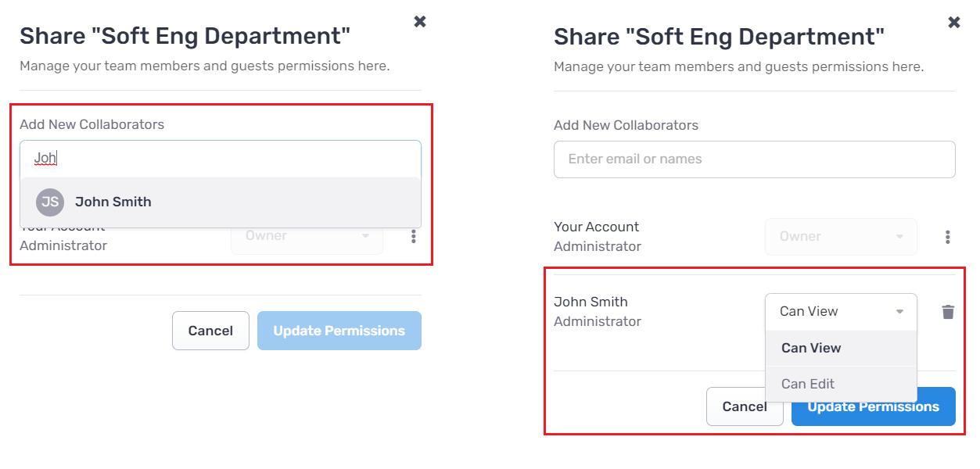The width and height of the screenshot is (980, 469).
Task: Click the collaborator field containing 'Joh'
Action: 221,159
